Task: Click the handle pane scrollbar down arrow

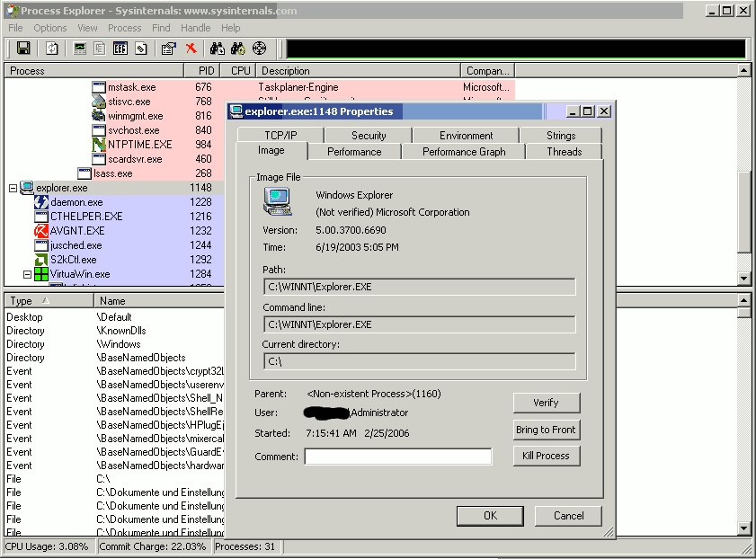Action: click(x=744, y=528)
